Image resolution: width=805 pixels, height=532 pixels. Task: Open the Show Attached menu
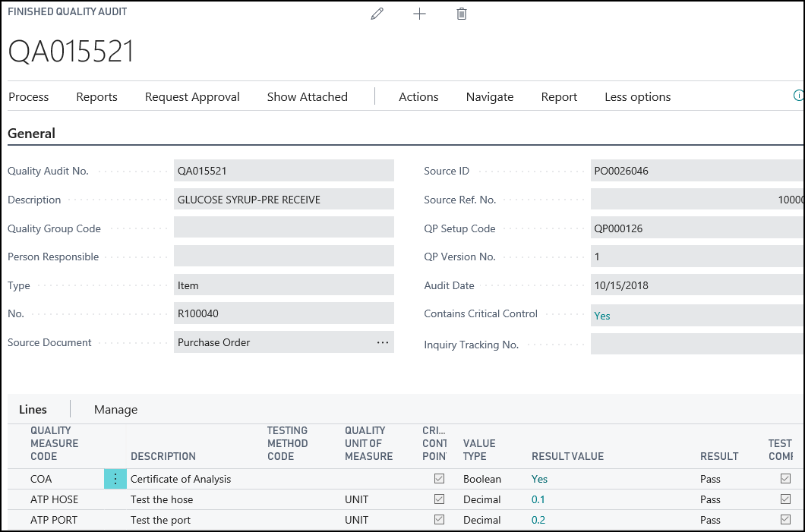click(307, 97)
